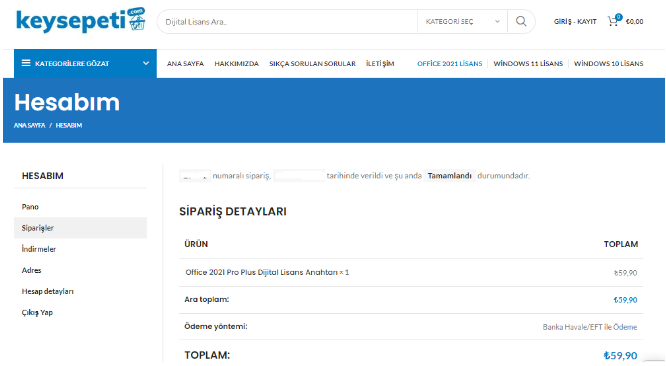Open Windows 11 Lisans link
Image resolution: width=666 pixels, height=366 pixels.
pos(528,64)
